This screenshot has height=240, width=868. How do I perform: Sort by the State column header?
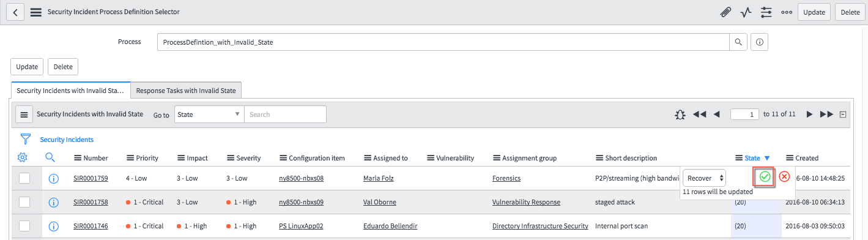[752, 158]
